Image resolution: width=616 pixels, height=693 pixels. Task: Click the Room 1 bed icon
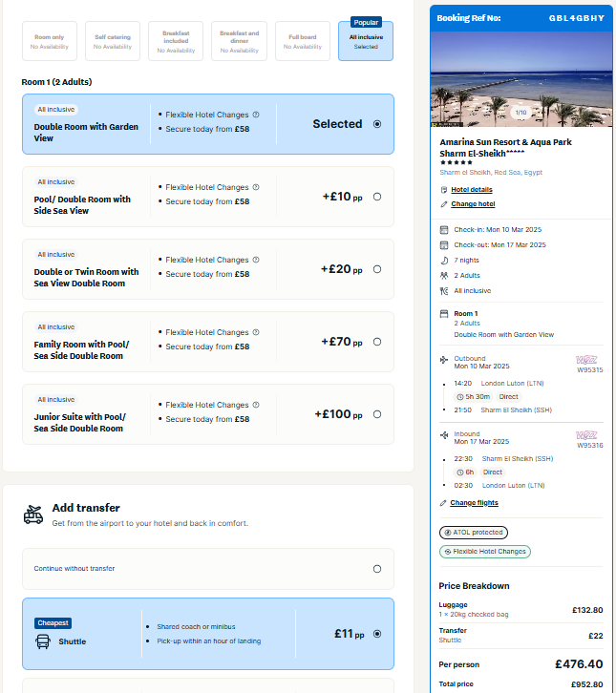click(x=444, y=314)
